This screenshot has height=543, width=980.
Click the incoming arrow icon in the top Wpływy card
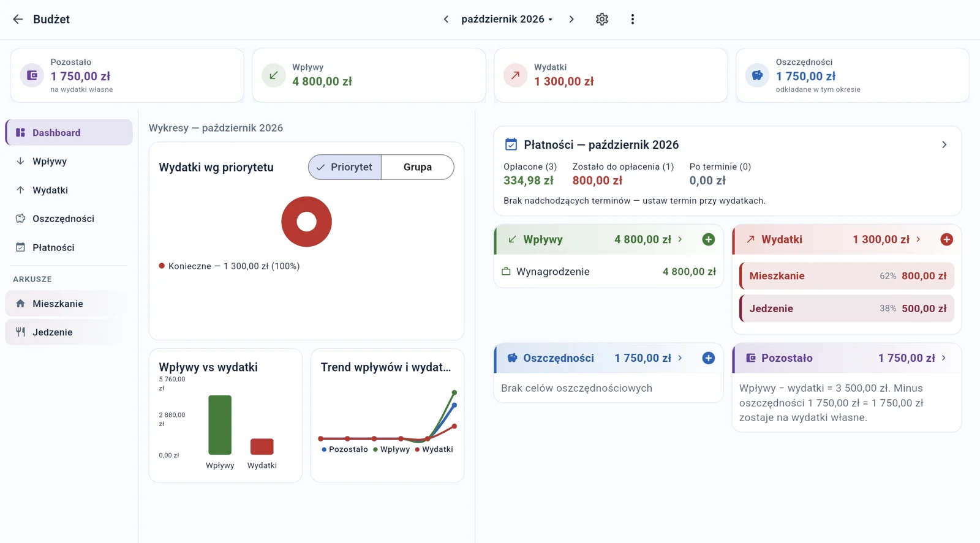(274, 75)
